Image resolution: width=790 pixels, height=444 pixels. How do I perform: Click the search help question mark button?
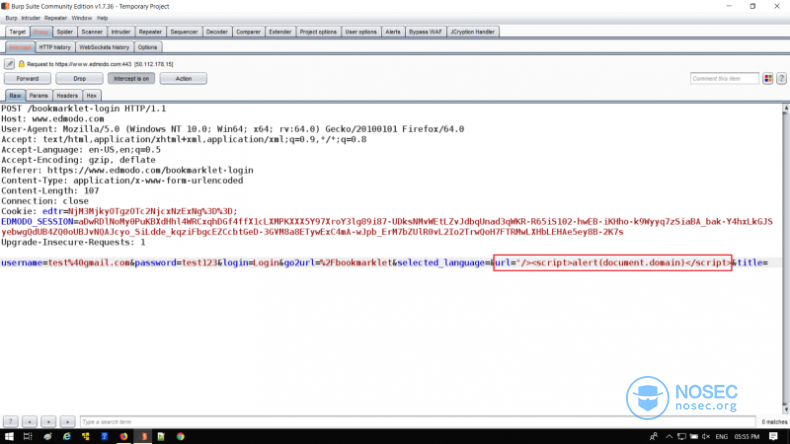coord(11,422)
